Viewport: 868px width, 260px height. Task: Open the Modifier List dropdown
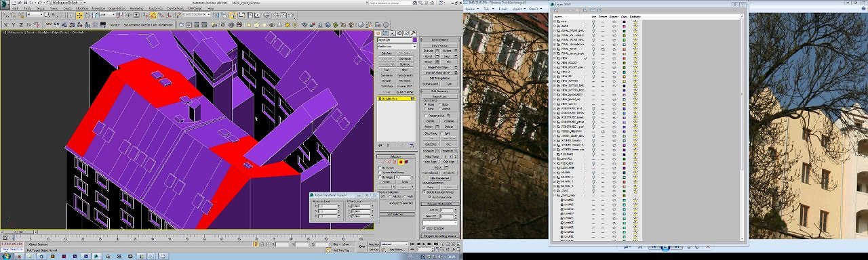coord(397,46)
